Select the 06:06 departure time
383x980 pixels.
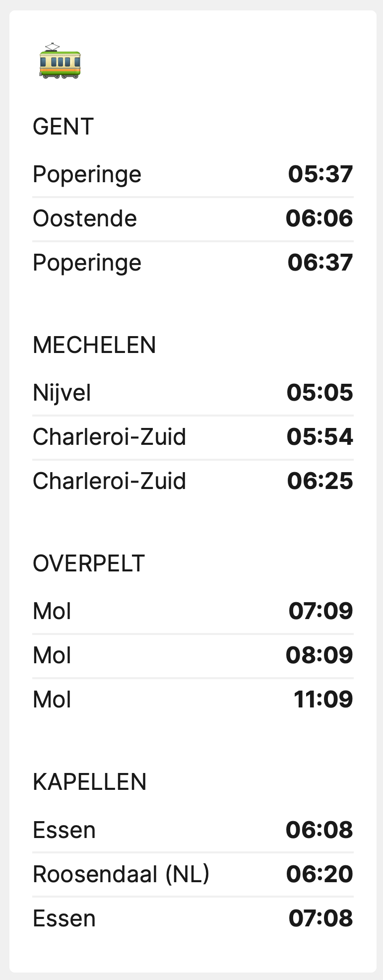(x=319, y=218)
